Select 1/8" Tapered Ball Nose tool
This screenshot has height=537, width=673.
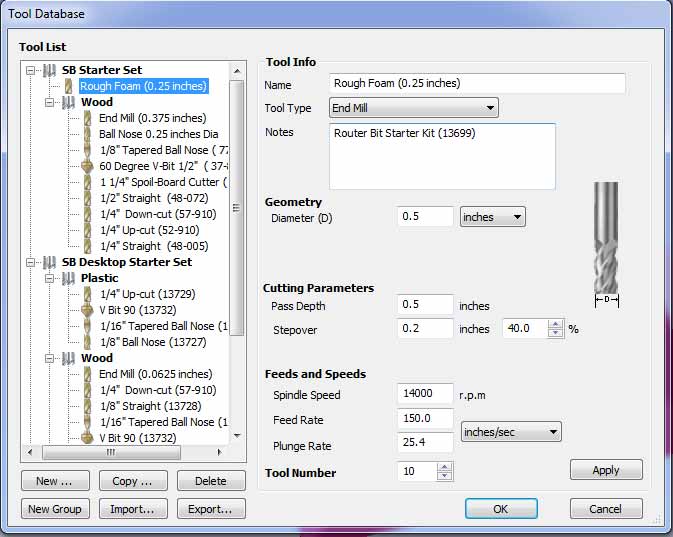pyautogui.click(x=164, y=150)
